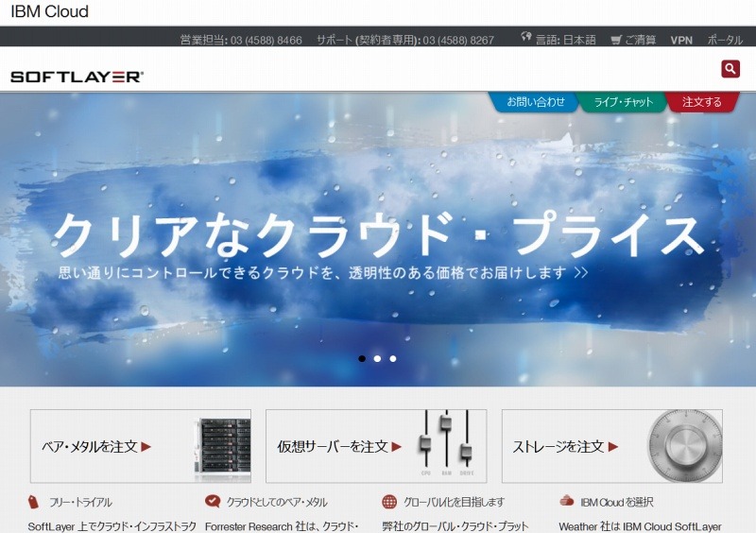Viewport: 756px width, 533px height.
Task: Open the ポータル link
Action: pos(725,40)
